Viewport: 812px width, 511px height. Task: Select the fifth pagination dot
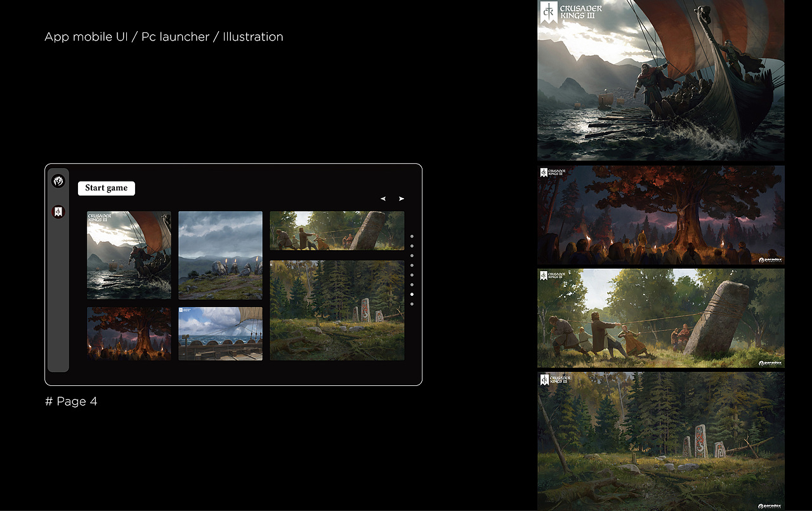tap(412, 275)
